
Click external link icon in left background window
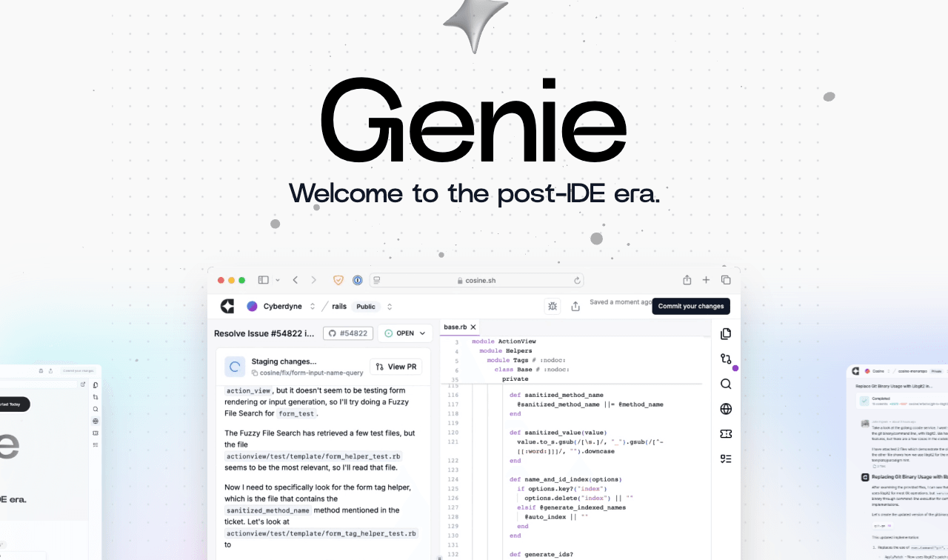(83, 384)
